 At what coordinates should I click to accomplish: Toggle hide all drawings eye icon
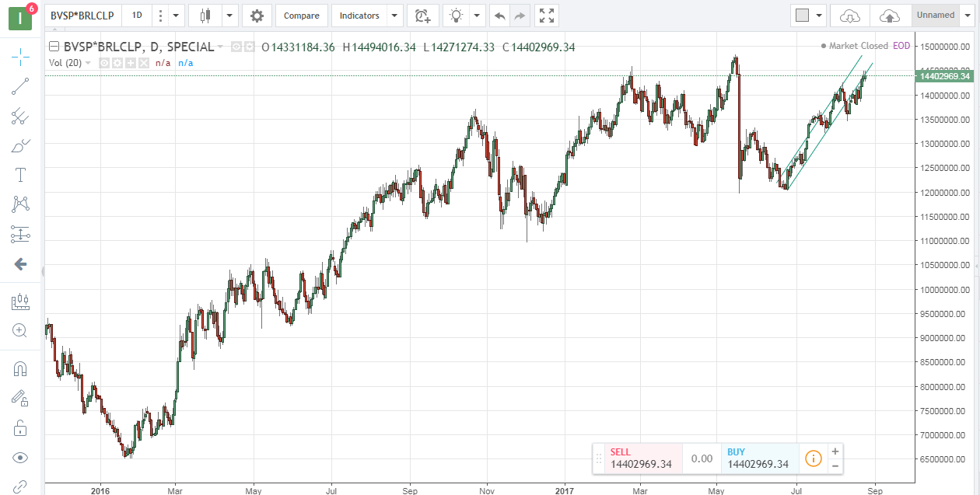(21, 458)
